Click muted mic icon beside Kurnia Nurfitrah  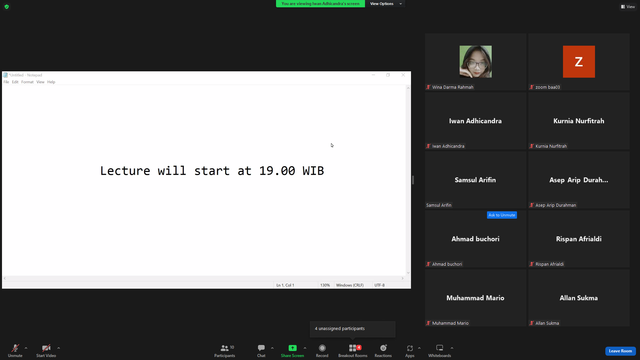(x=531, y=146)
